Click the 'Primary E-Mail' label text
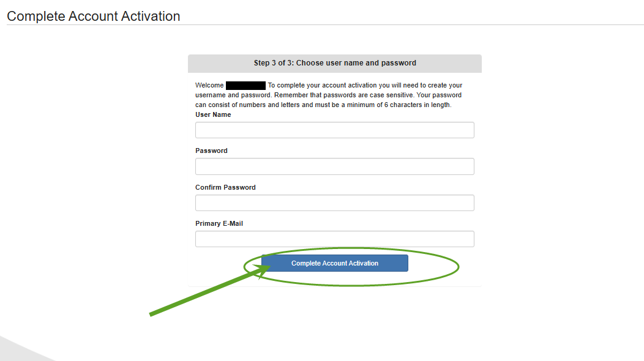The height and width of the screenshot is (361, 644). pos(219,223)
